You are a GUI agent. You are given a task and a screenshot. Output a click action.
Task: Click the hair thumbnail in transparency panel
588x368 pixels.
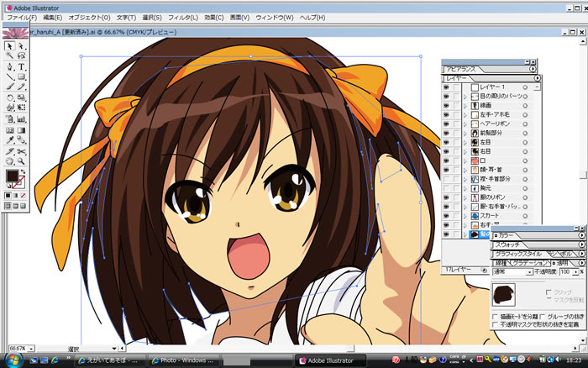click(x=504, y=295)
